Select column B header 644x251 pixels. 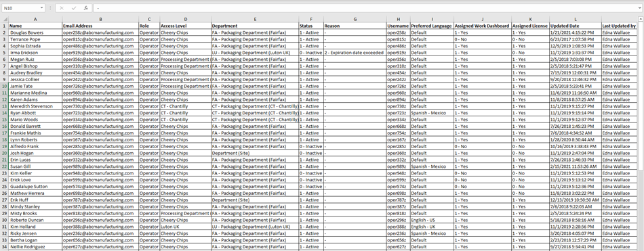(x=100, y=19)
